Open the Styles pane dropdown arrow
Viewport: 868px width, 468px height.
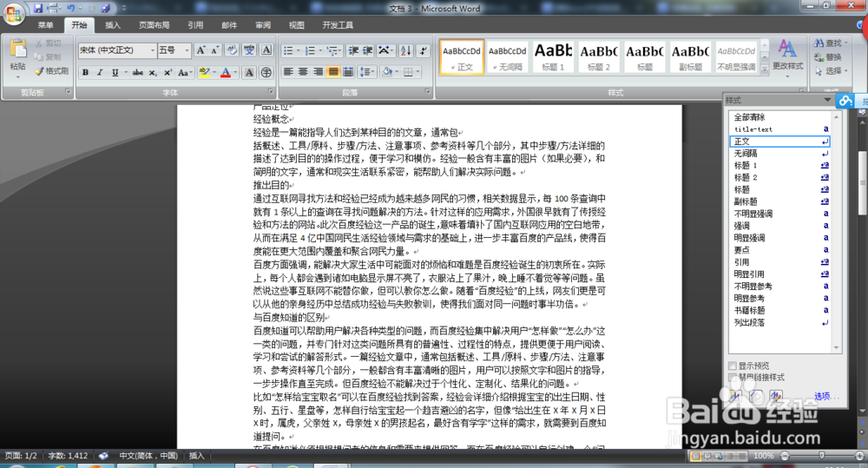[x=827, y=100]
